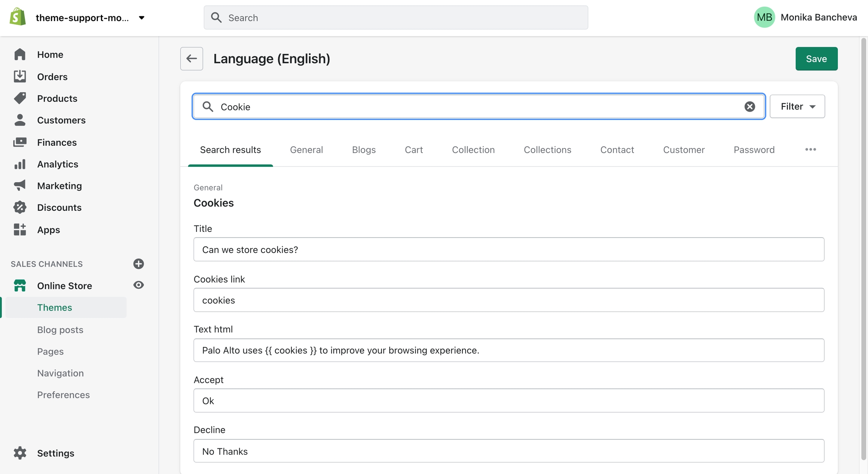The height and width of the screenshot is (474, 868).
Task: View online store eye icon
Action: click(138, 285)
